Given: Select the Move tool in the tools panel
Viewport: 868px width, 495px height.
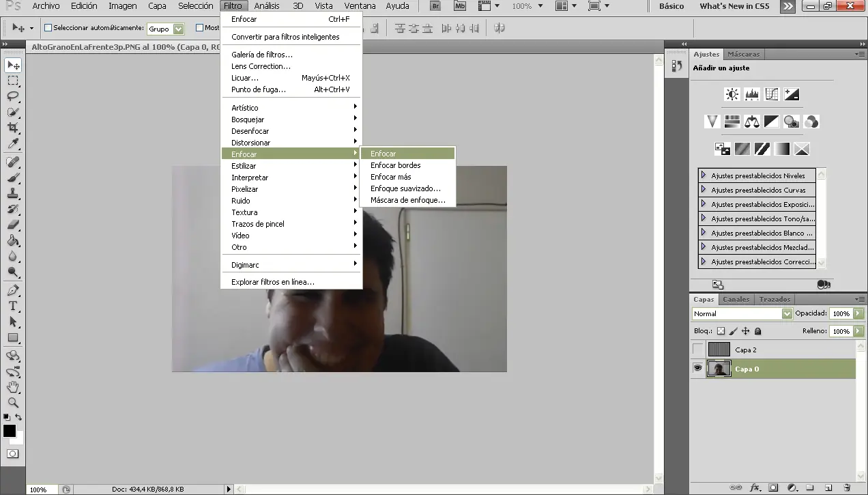Looking at the screenshot, I should coord(13,65).
